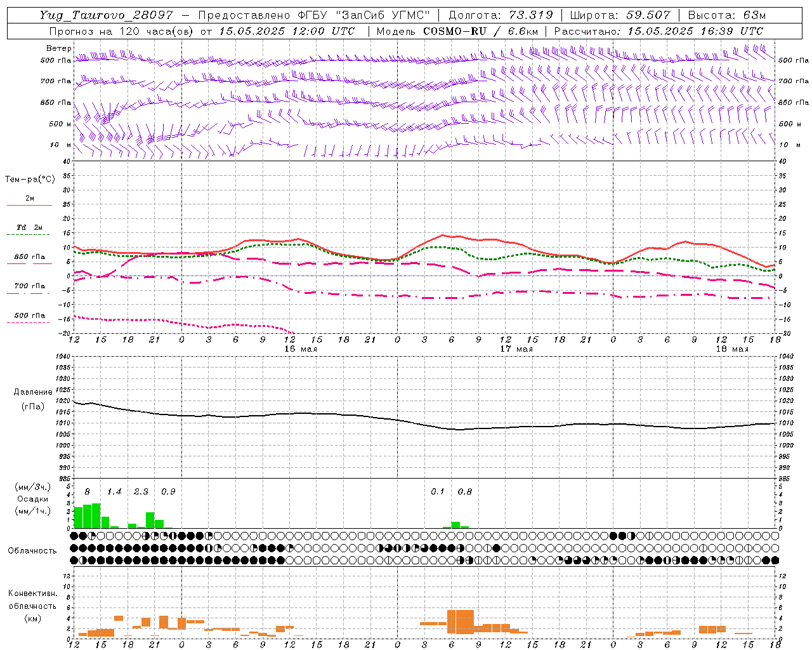Click the longitude value "Долгота: 73.319"

click(501, 15)
